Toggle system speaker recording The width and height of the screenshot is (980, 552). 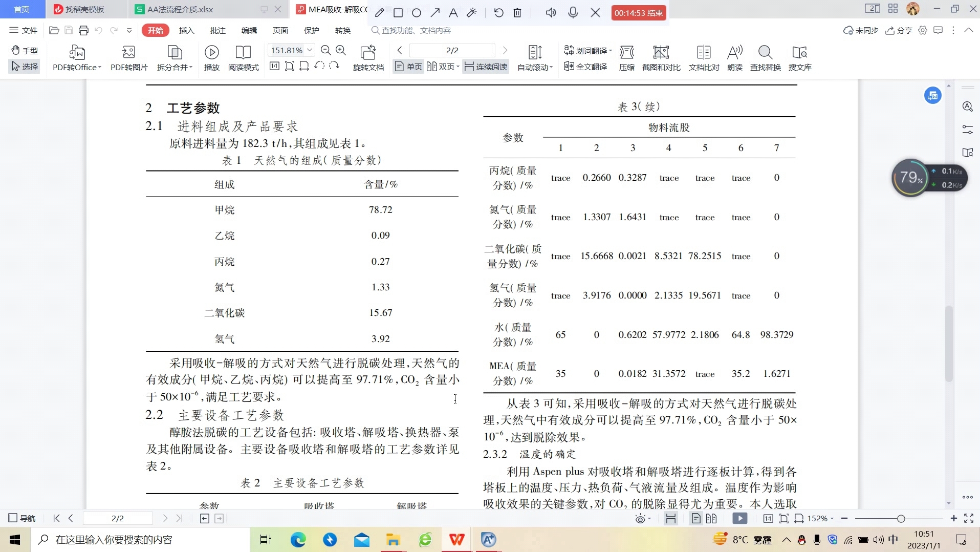(551, 13)
